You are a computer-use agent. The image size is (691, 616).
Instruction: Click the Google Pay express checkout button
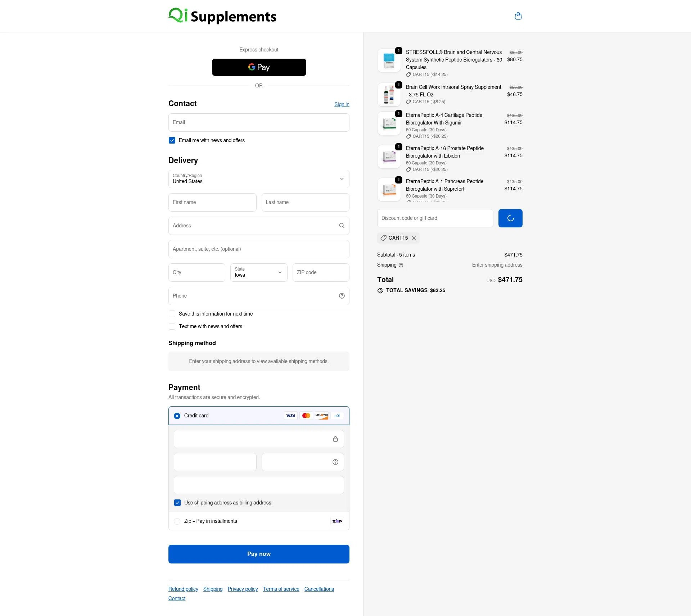click(x=259, y=67)
